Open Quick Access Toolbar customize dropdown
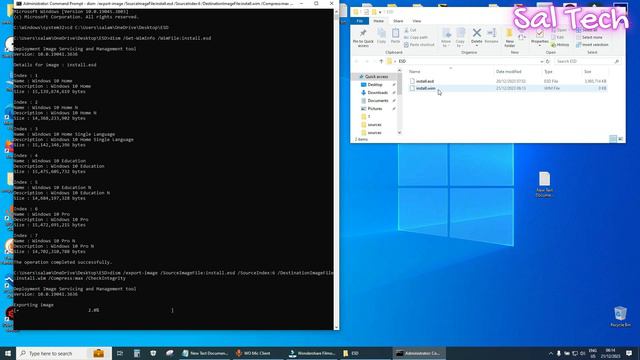 click(x=380, y=12)
